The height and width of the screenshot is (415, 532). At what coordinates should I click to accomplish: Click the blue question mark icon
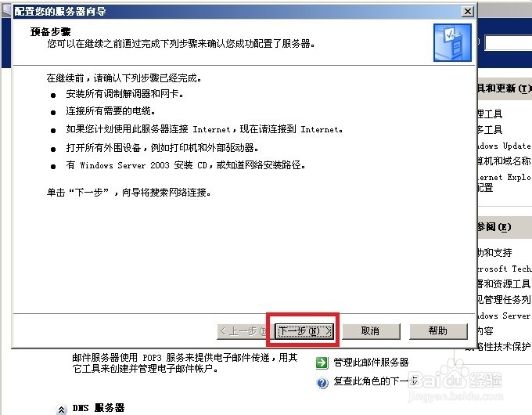pos(322,382)
